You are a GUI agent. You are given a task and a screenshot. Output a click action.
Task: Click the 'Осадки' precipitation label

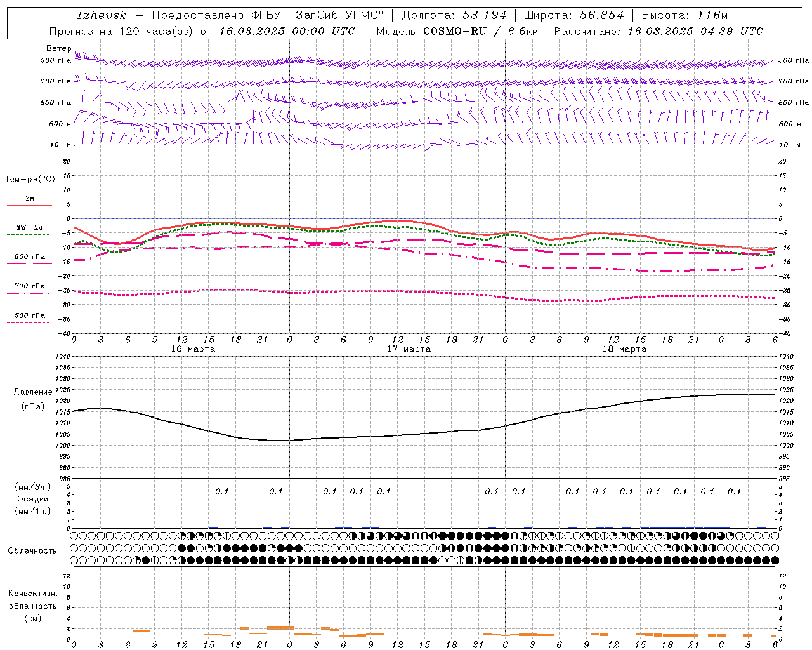tap(33, 499)
